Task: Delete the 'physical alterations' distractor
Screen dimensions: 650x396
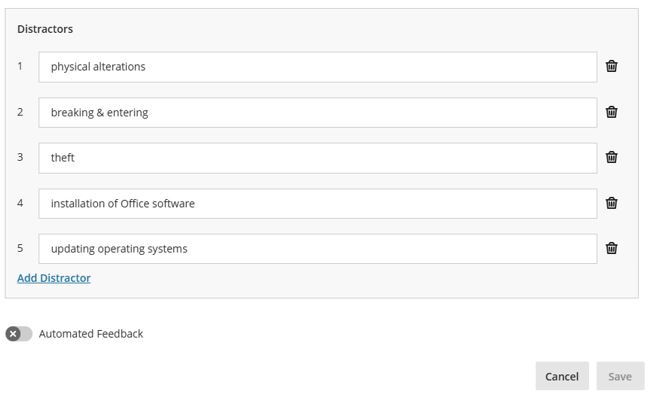Action: click(611, 66)
